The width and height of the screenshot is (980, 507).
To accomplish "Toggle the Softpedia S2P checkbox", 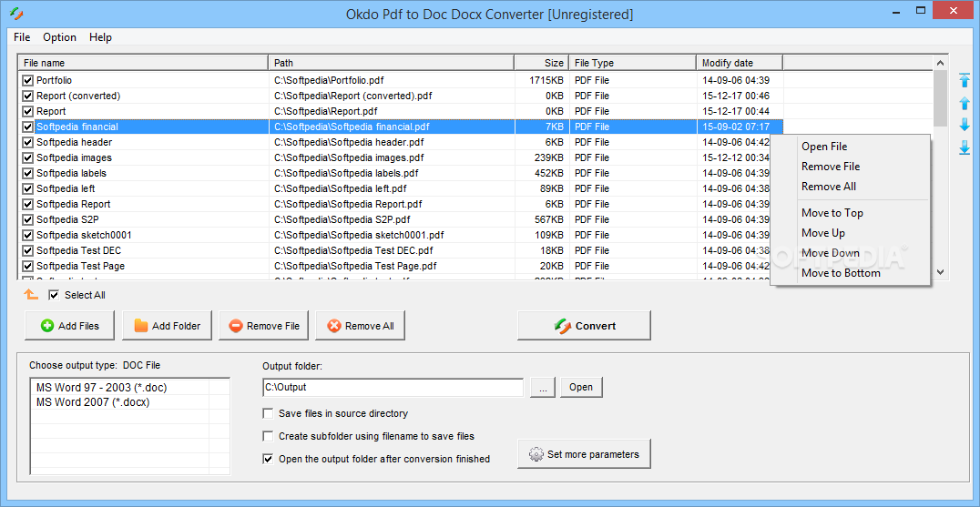I will click(27, 219).
